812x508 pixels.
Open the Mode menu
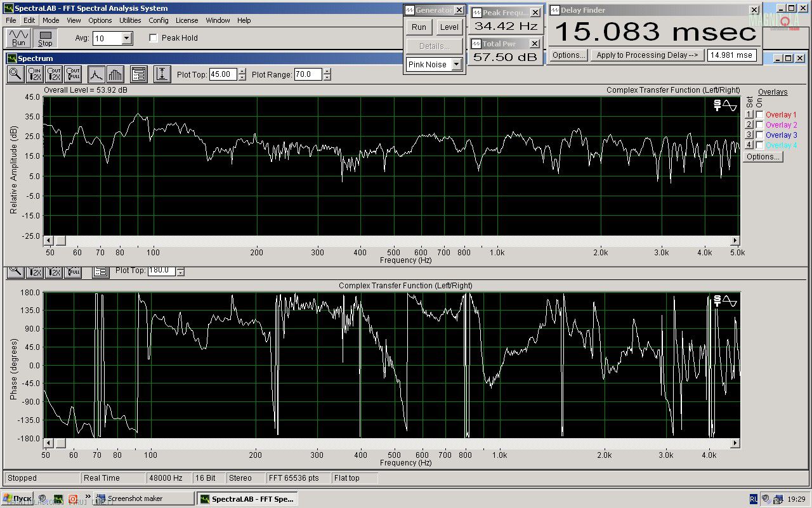51,20
